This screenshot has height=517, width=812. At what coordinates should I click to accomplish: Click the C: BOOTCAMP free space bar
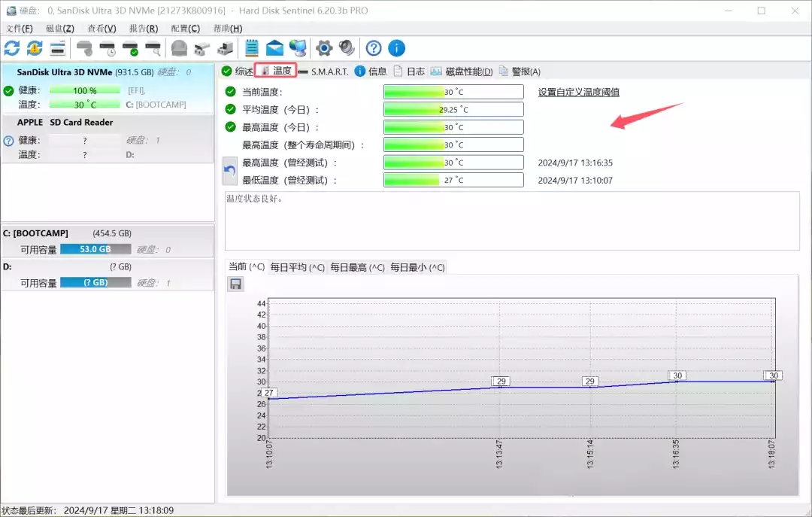click(x=95, y=249)
